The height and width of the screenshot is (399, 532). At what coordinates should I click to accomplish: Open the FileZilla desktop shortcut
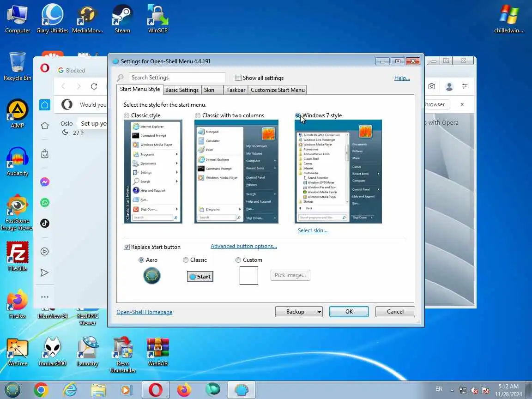pos(17,256)
